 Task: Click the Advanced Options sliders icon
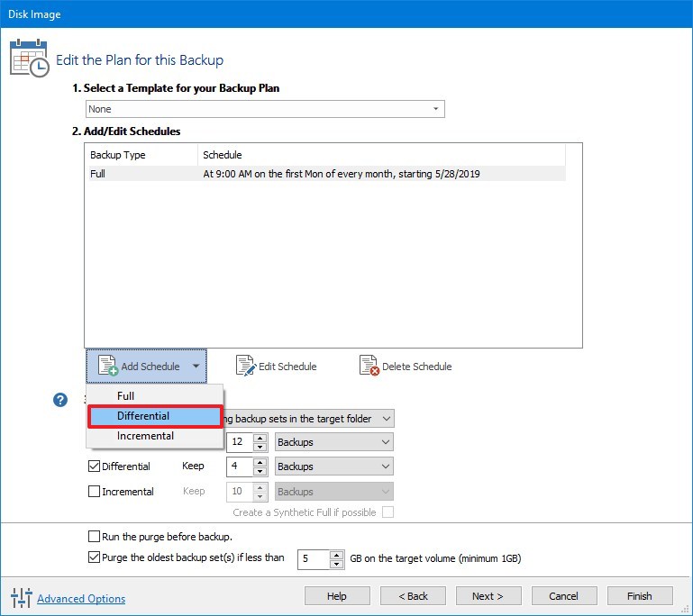(22, 597)
